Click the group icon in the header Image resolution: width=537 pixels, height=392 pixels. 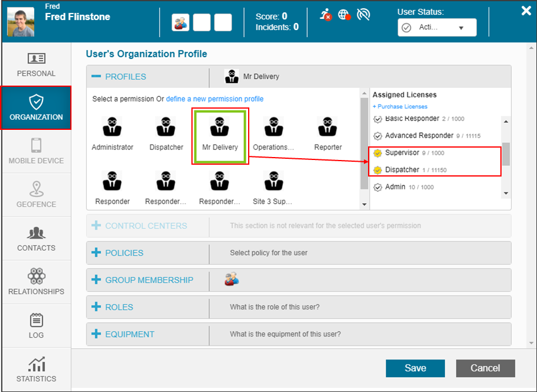tap(181, 22)
